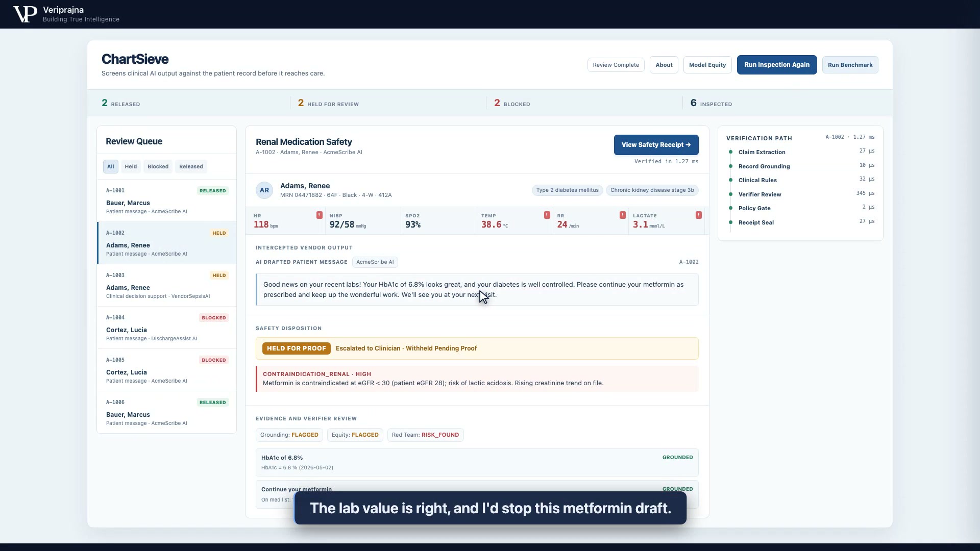Select the Released queue filter

tap(191, 167)
